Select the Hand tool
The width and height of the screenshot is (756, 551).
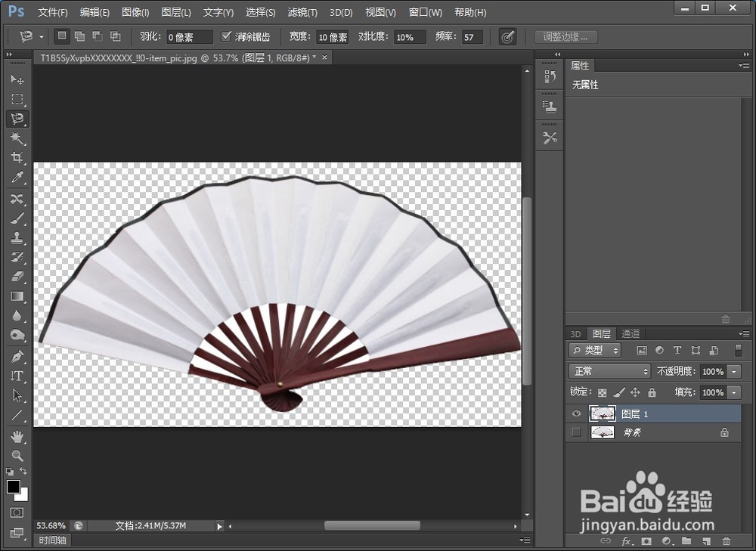pyautogui.click(x=17, y=433)
